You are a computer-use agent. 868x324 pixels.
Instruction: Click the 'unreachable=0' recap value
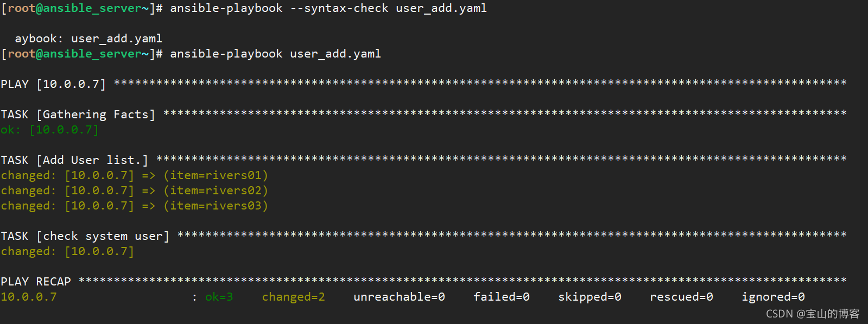pos(400,297)
